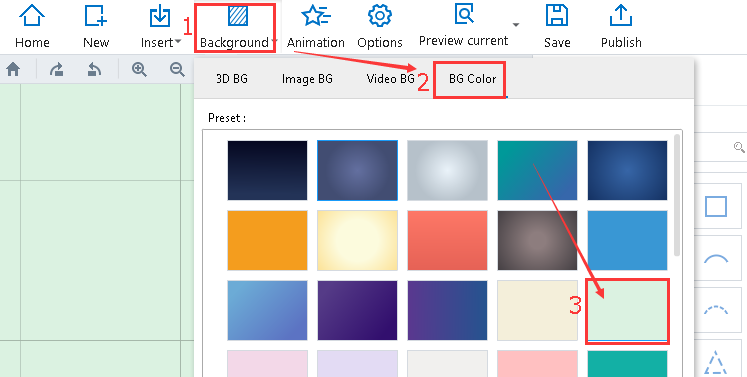Open the Animation toolbar button
Image resolution: width=747 pixels, height=377 pixels.
pyautogui.click(x=315, y=26)
